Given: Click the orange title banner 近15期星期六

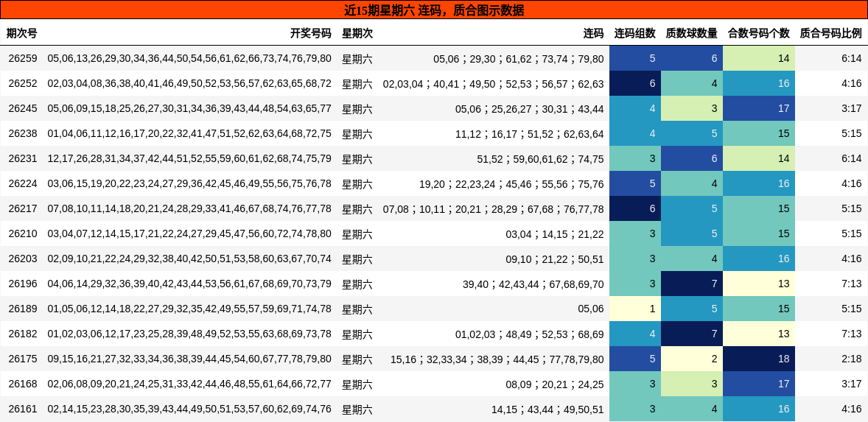Looking at the screenshot, I should point(434,10).
